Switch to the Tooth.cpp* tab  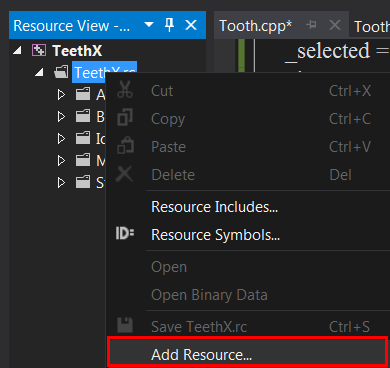pyautogui.click(x=256, y=26)
